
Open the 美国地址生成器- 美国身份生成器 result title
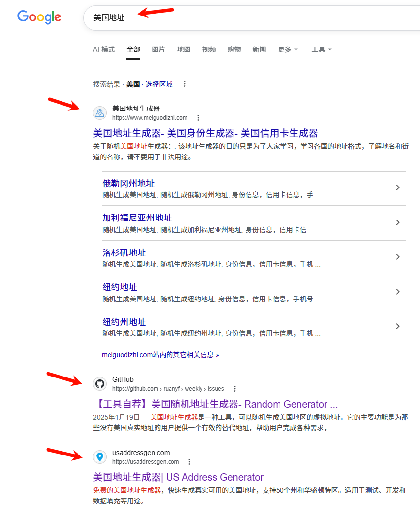(x=205, y=133)
